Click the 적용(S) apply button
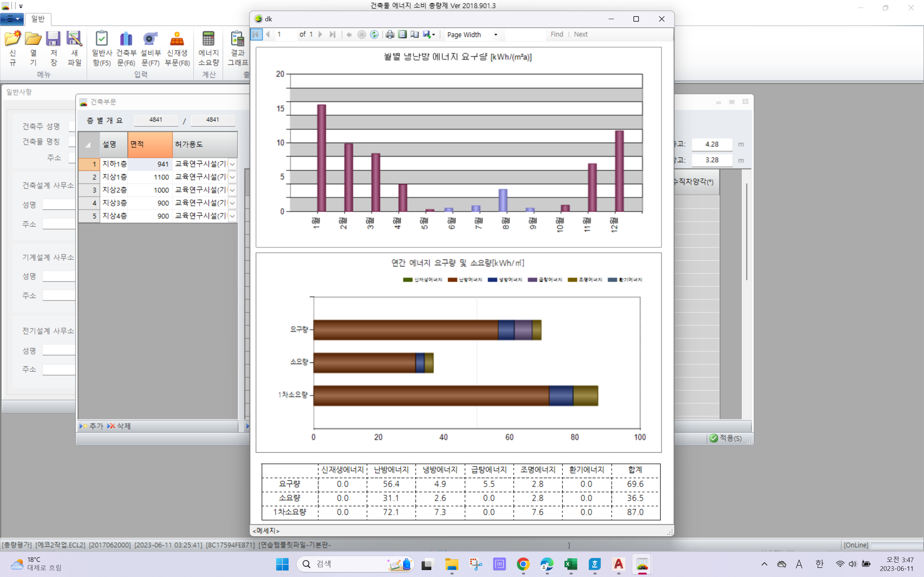 coord(726,438)
